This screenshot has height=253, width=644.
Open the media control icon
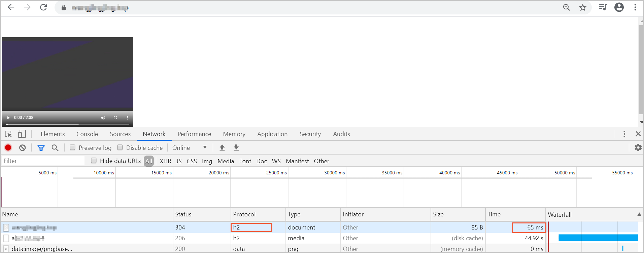point(603,7)
